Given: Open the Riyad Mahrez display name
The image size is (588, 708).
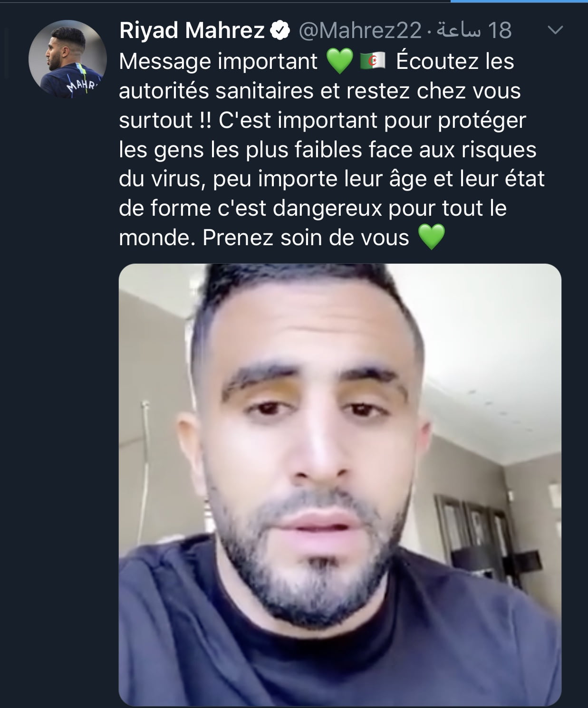Looking at the screenshot, I should 192,31.
